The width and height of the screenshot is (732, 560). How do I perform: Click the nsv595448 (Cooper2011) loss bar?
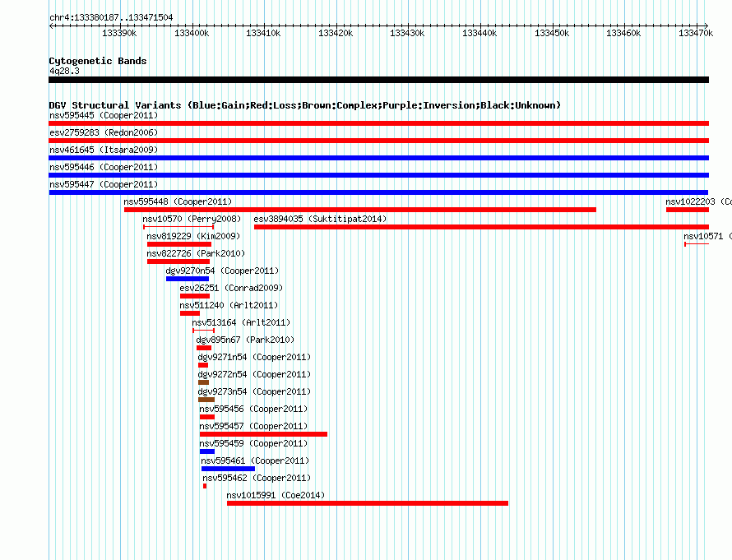(360, 210)
